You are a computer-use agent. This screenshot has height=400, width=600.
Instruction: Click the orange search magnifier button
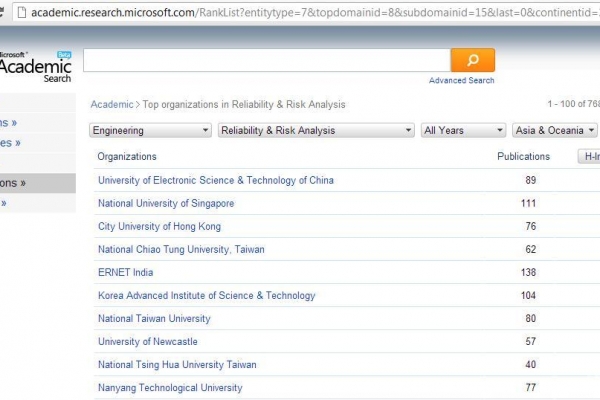click(473, 60)
